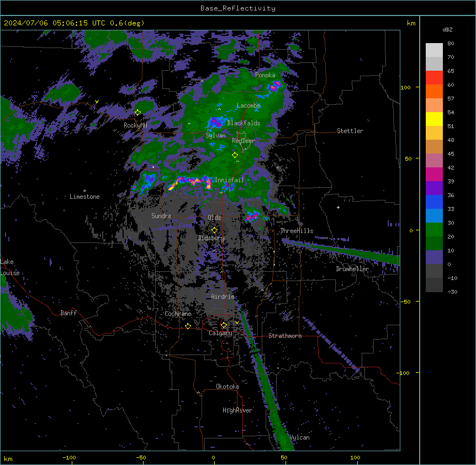Click the Limestone label

point(84,197)
